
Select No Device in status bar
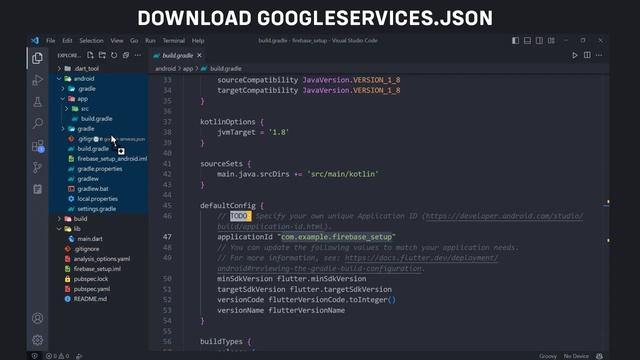coord(576,356)
